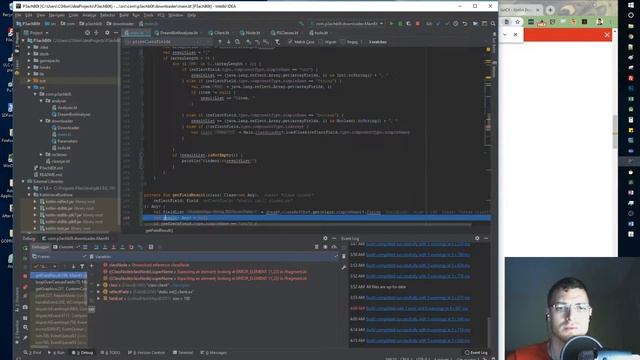Image resolution: width=640 pixels, height=360 pixels.
Task: Filter frames with funnel icon
Action: pos(82,266)
